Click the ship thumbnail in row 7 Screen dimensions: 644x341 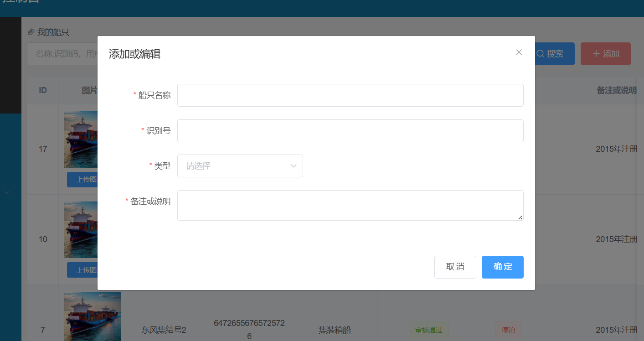93,316
